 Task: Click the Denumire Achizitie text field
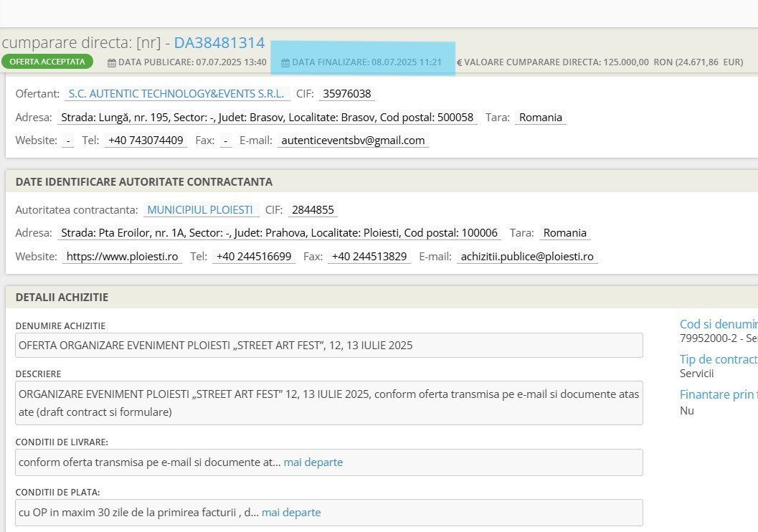tap(329, 346)
